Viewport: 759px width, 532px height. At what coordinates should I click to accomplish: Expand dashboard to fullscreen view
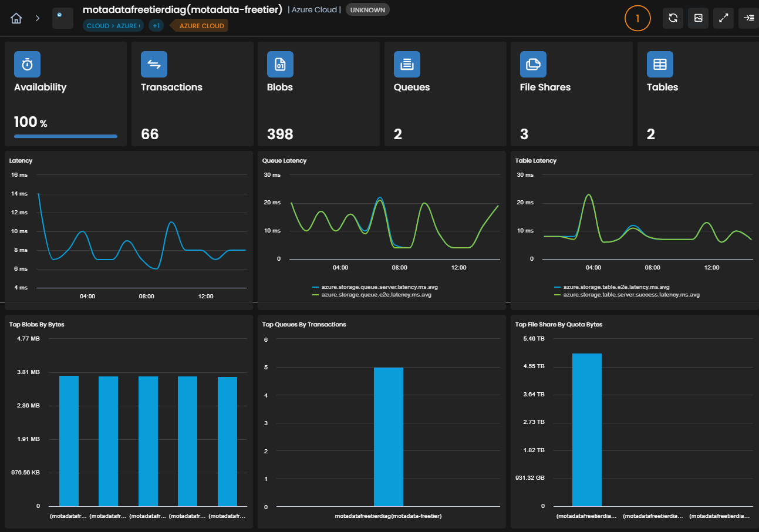[724, 18]
